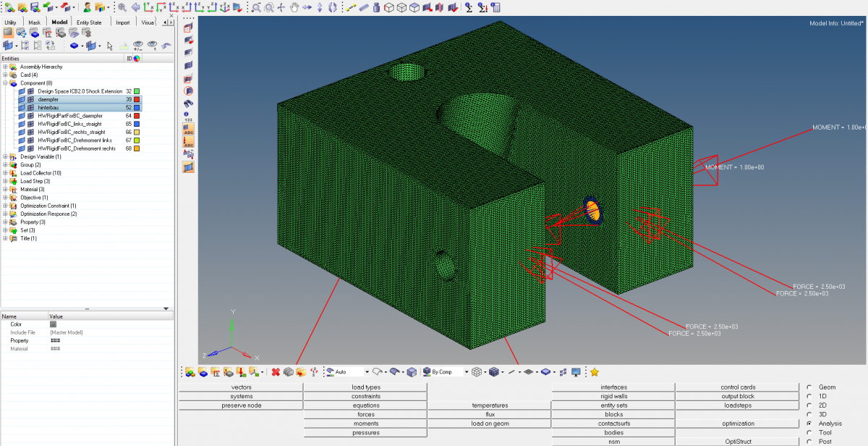Click the blue back arrow view icon
868x446 pixels.
point(135,7)
